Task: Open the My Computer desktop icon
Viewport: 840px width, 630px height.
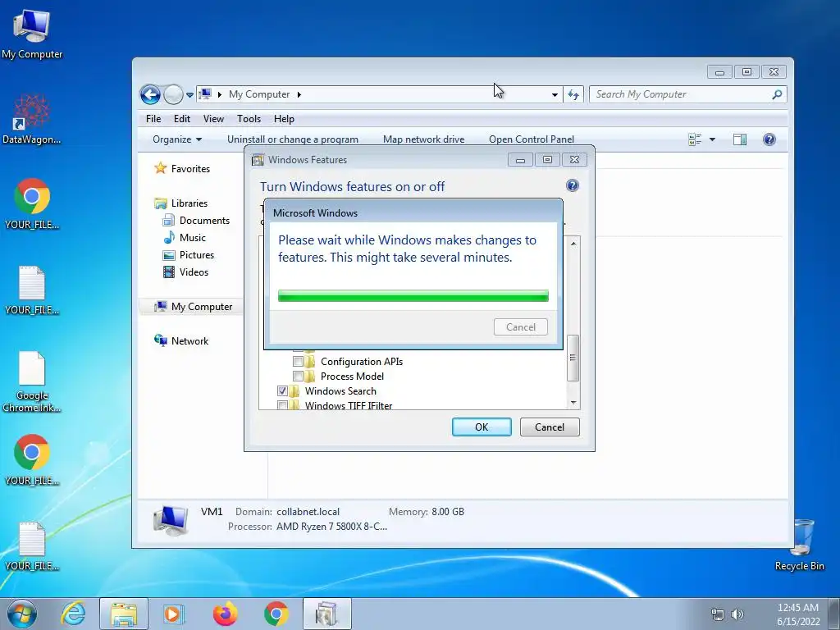Action: (x=32, y=34)
